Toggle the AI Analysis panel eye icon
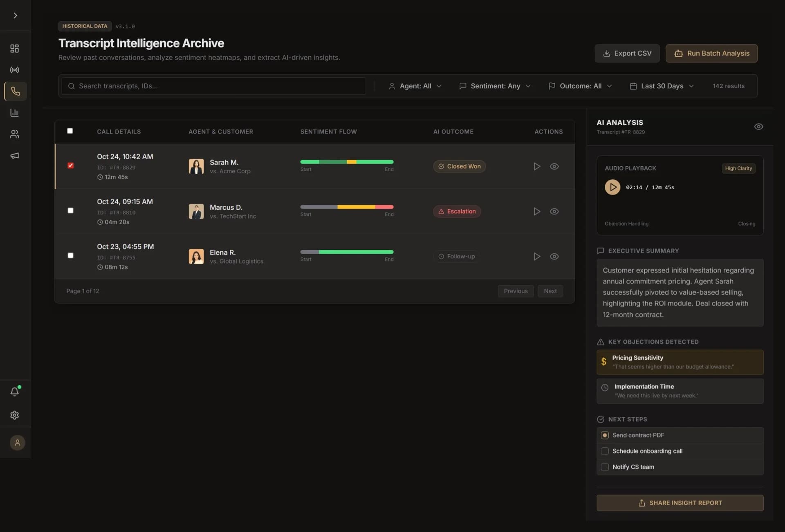785x532 pixels. click(758, 127)
